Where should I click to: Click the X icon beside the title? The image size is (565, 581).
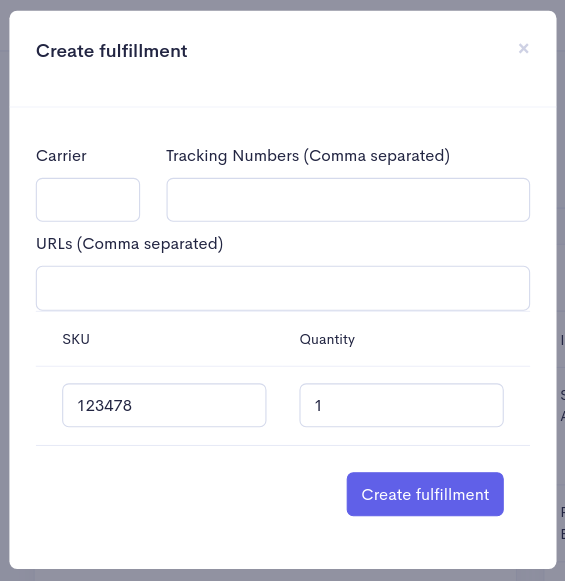[523, 49]
